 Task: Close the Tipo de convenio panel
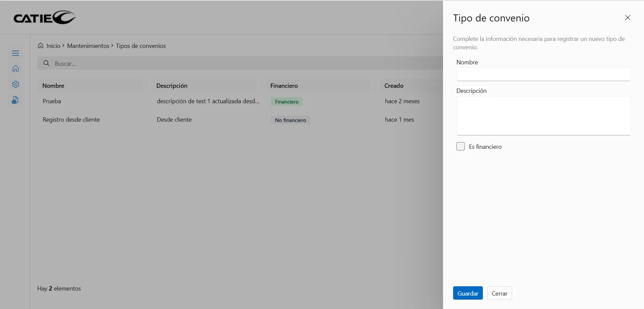click(x=628, y=18)
